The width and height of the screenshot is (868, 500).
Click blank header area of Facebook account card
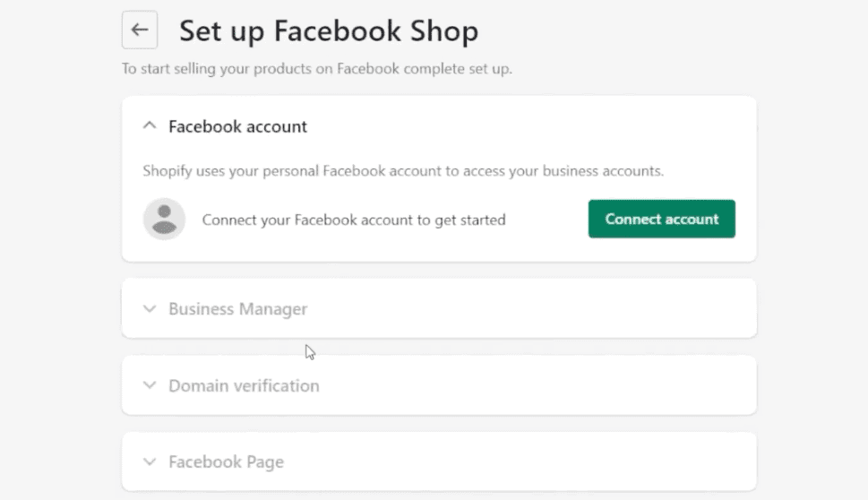pos(526,127)
